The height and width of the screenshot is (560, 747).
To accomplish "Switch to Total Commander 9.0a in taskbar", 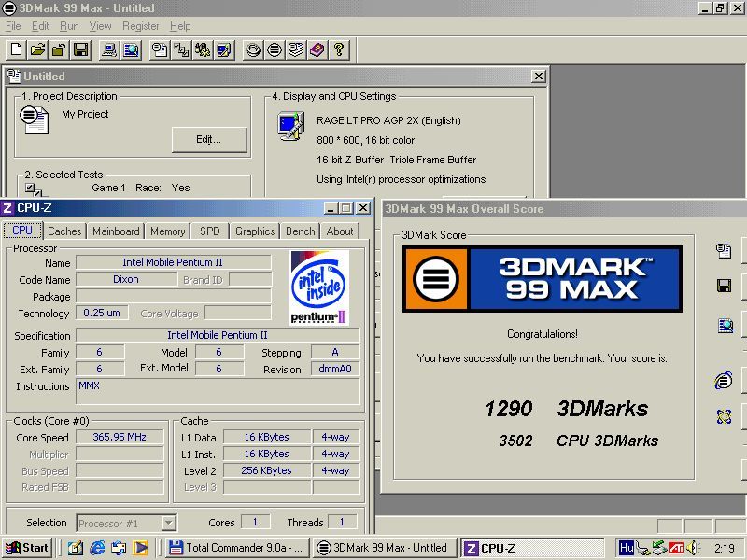I will coord(237,548).
